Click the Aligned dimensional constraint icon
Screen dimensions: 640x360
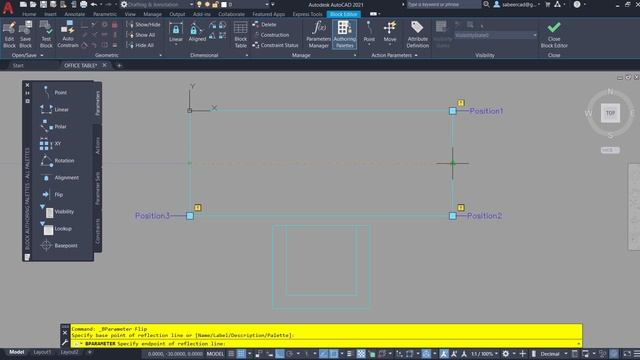point(197,33)
